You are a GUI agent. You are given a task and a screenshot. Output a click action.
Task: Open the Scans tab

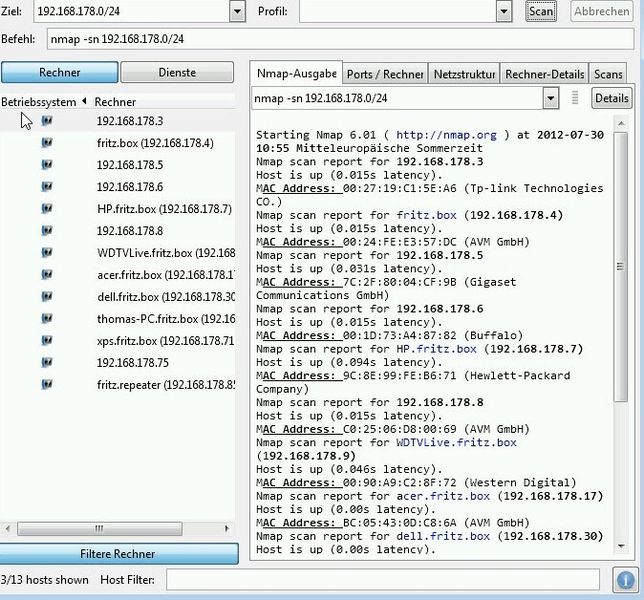pyautogui.click(x=608, y=74)
